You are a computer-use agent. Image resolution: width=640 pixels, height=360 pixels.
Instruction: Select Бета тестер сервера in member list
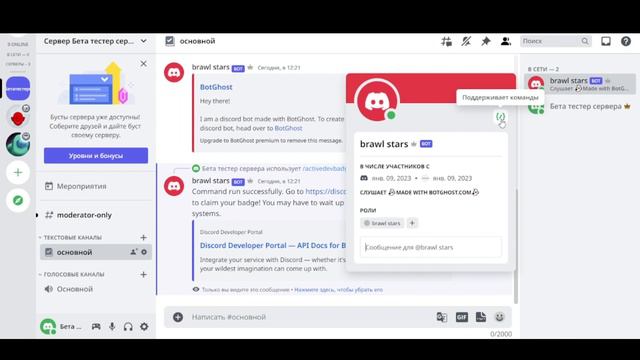(x=580, y=107)
